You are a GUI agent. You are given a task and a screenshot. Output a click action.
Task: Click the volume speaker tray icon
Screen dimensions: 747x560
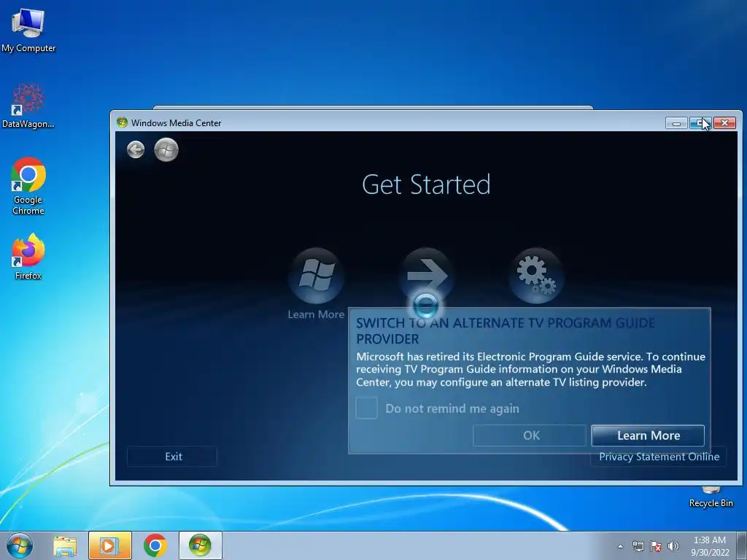[673, 546]
